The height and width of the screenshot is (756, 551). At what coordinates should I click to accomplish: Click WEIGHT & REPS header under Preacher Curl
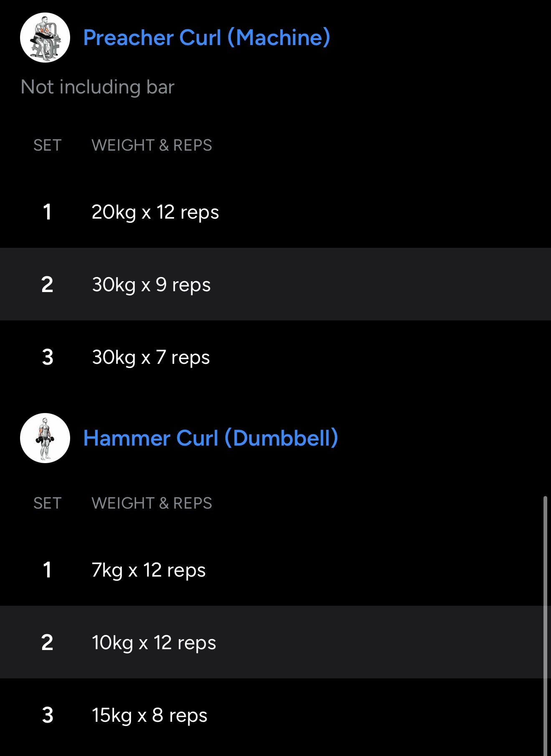[152, 145]
